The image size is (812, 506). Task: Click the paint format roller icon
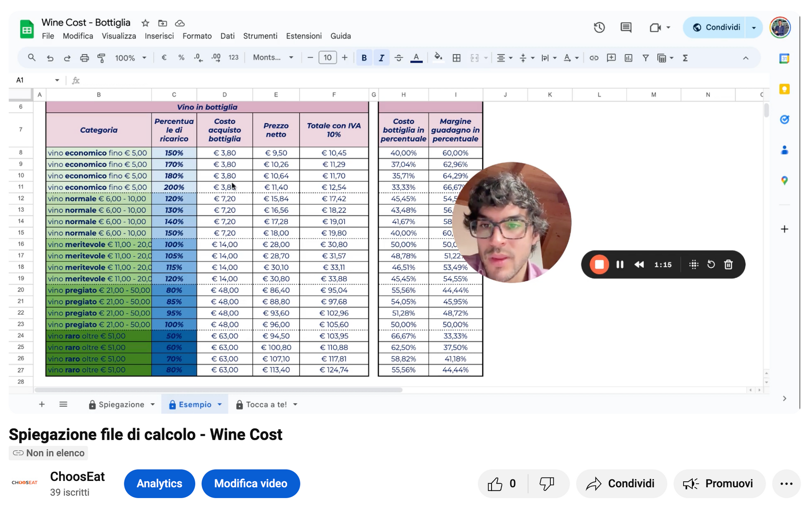point(101,58)
